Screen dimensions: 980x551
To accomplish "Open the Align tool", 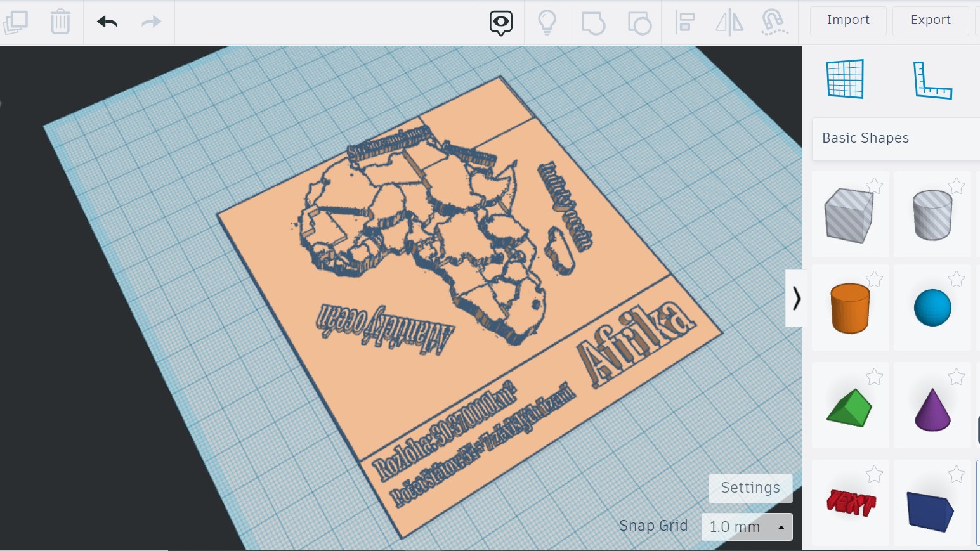I will coord(685,23).
